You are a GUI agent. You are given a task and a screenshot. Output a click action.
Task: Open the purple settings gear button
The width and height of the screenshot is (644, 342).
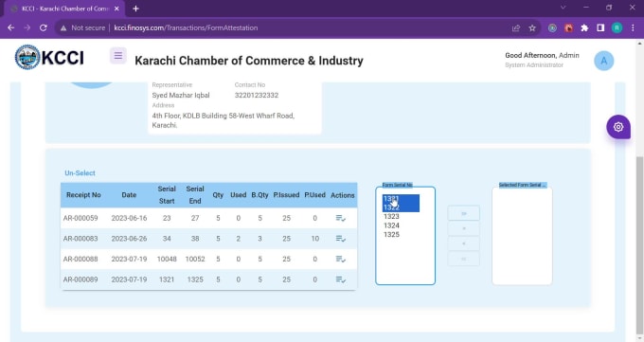[618, 127]
